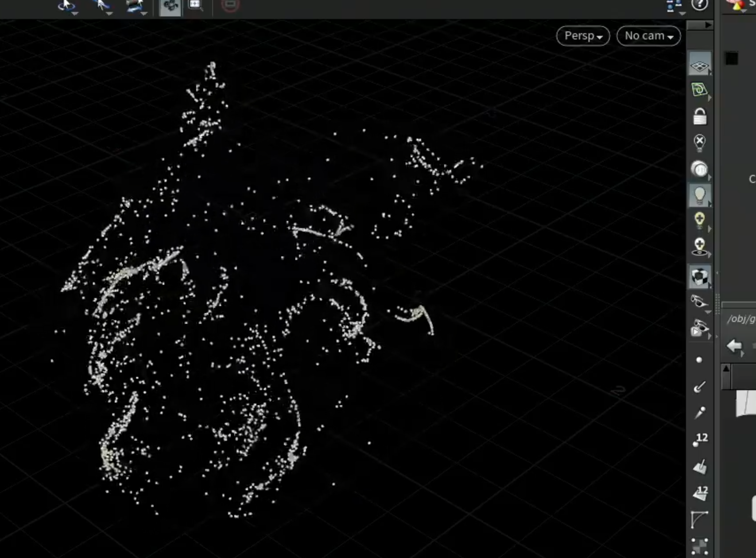Show primitive numbers display option

pyautogui.click(x=700, y=492)
